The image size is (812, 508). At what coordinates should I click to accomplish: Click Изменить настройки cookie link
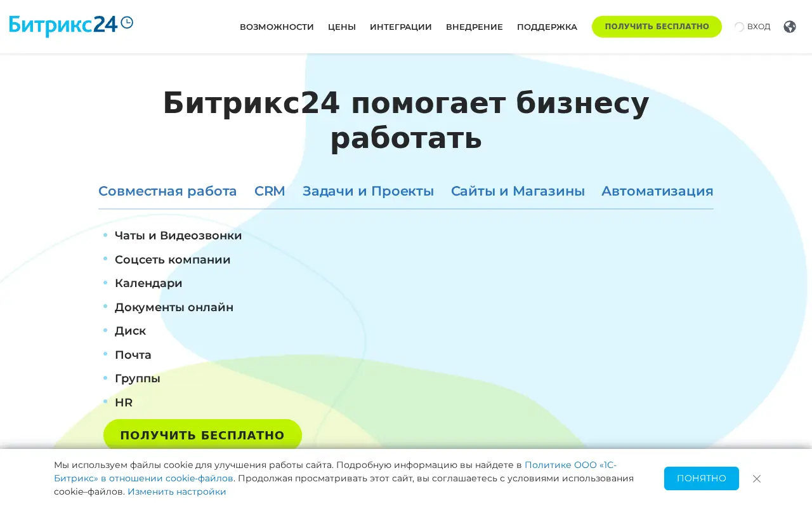(x=177, y=491)
